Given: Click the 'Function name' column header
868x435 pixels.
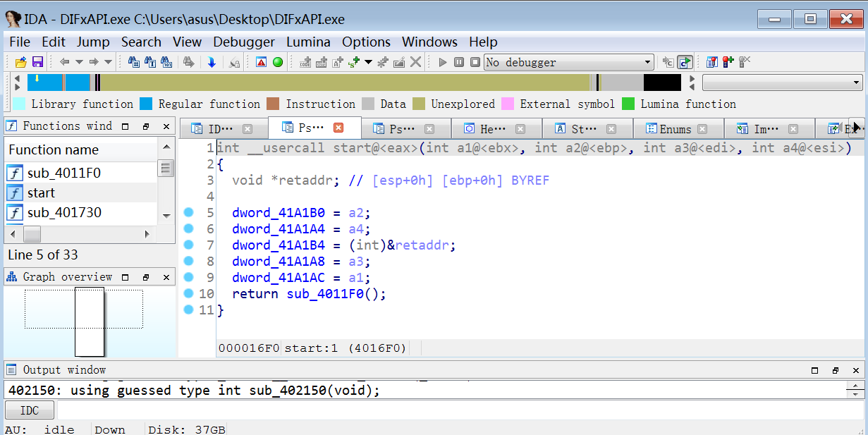Looking at the screenshot, I should (x=80, y=150).
